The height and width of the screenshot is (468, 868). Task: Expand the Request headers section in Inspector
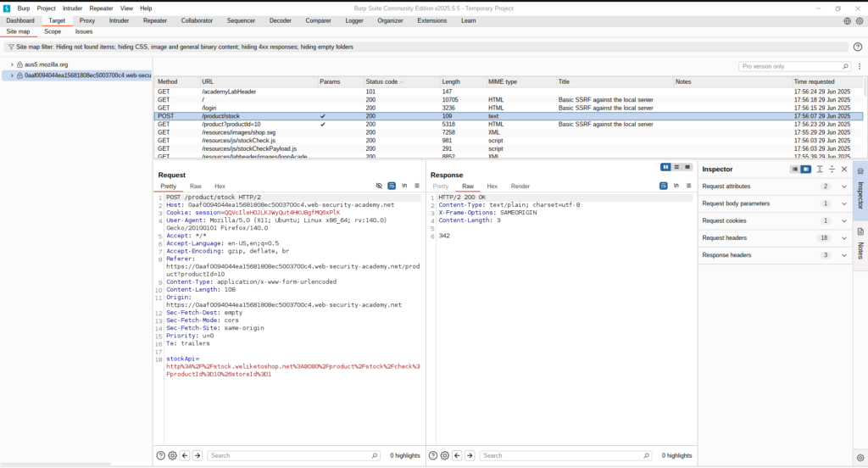coord(843,238)
